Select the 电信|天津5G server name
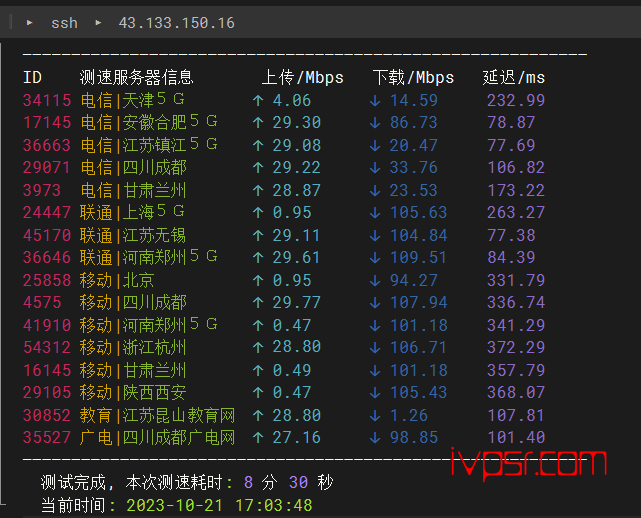The image size is (641, 518). [x=132, y=100]
